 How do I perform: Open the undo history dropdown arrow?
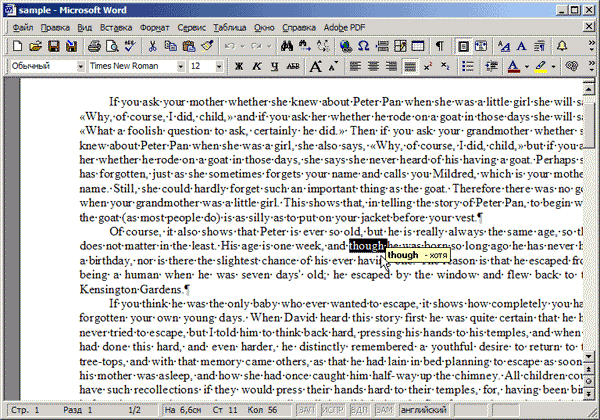242,47
